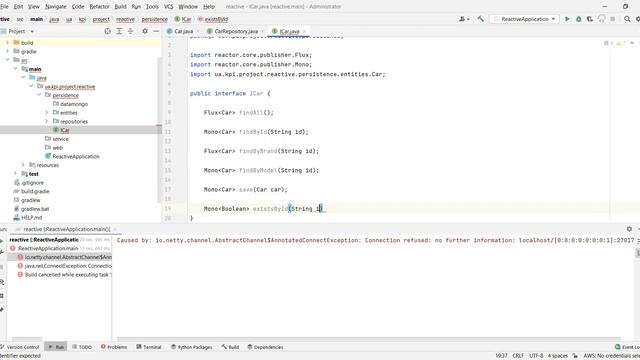Open Problems tool window

(113, 347)
